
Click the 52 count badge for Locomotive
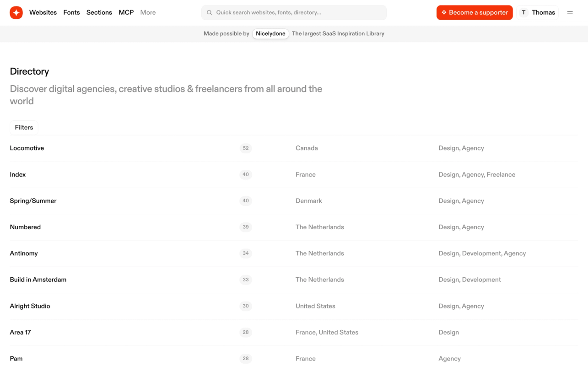(246, 148)
